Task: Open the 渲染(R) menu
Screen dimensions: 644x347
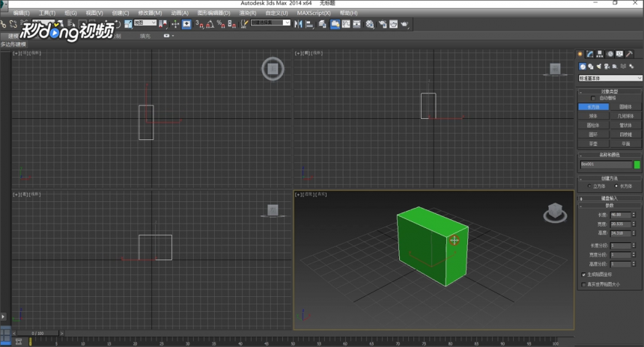Action: (248, 13)
